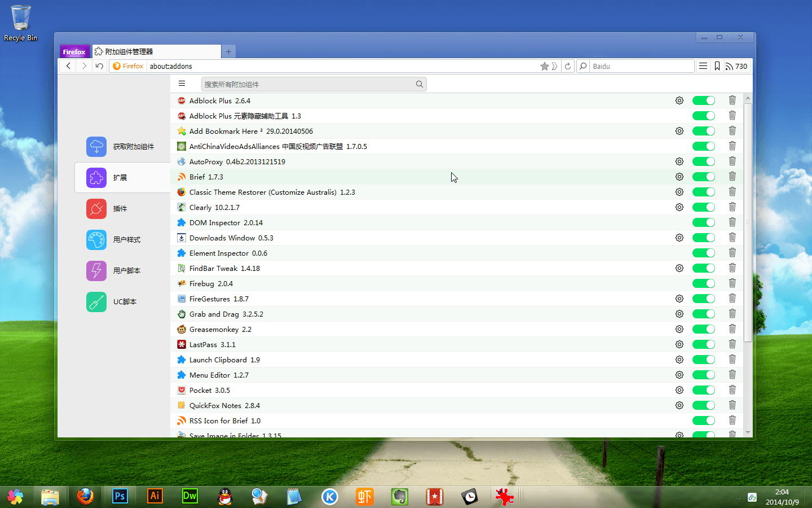
Task: Click the undo close tab arrow
Action: [99, 66]
